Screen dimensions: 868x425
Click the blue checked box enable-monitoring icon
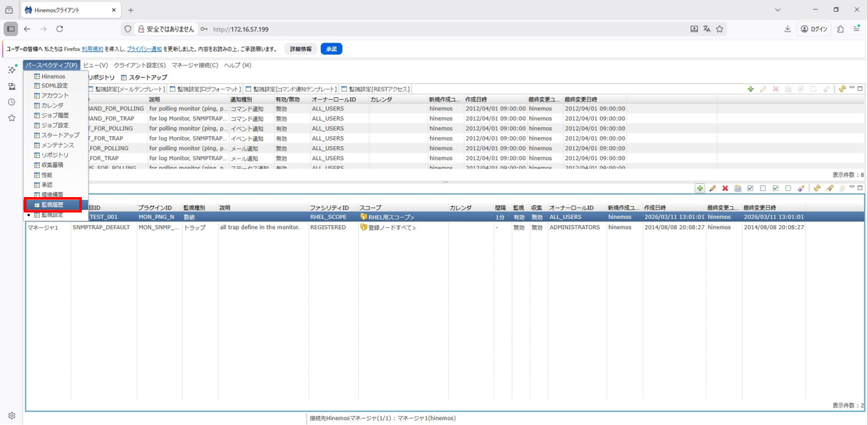click(750, 188)
